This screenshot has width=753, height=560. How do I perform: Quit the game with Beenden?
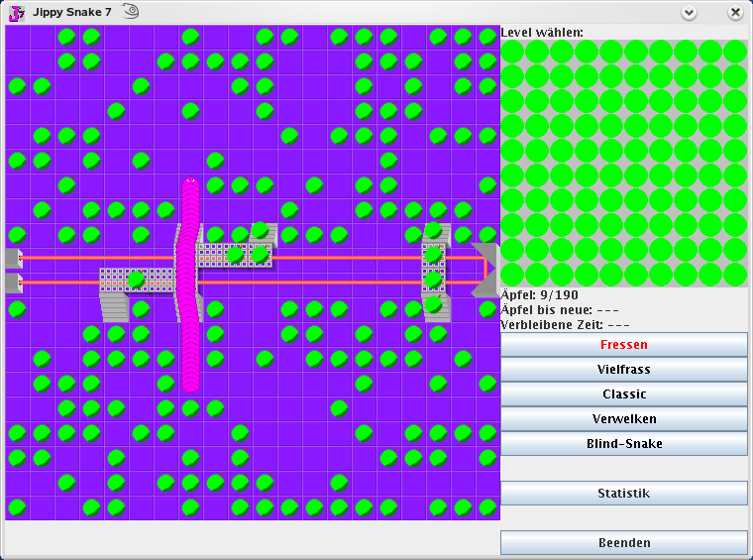(624, 543)
